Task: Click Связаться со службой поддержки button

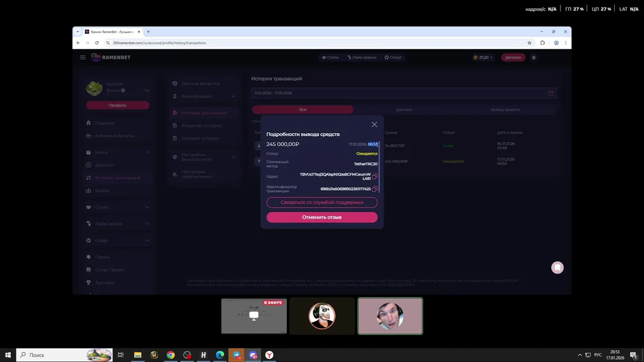Action: coord(322,202)
